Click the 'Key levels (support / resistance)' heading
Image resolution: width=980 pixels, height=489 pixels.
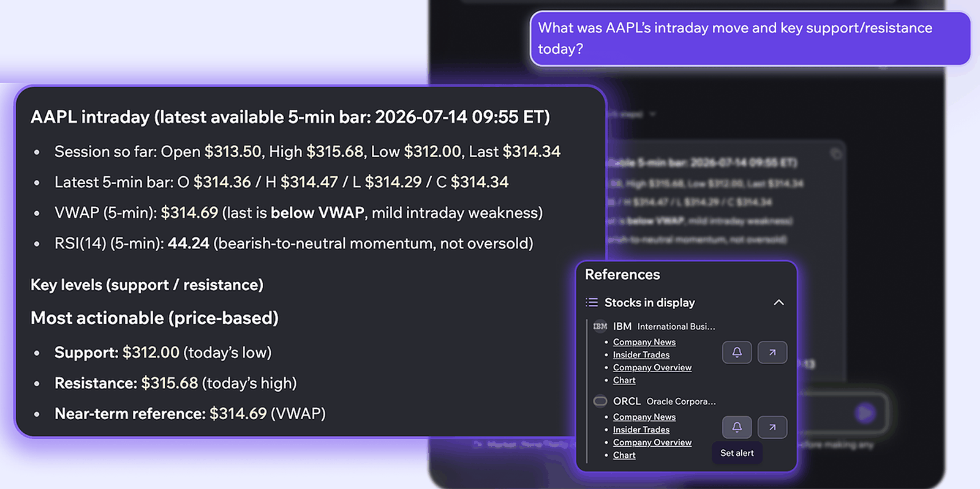coord(147,285)
